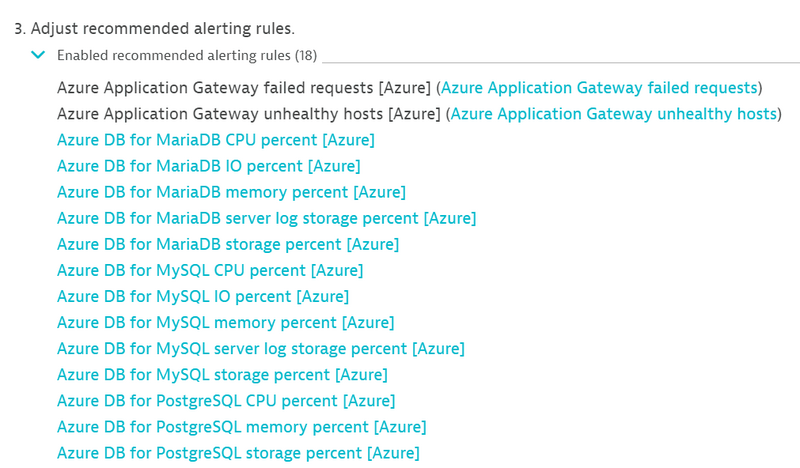
Task: Open Azure DB for MySQL CPU percent rule
Action: tap(209, 270)
